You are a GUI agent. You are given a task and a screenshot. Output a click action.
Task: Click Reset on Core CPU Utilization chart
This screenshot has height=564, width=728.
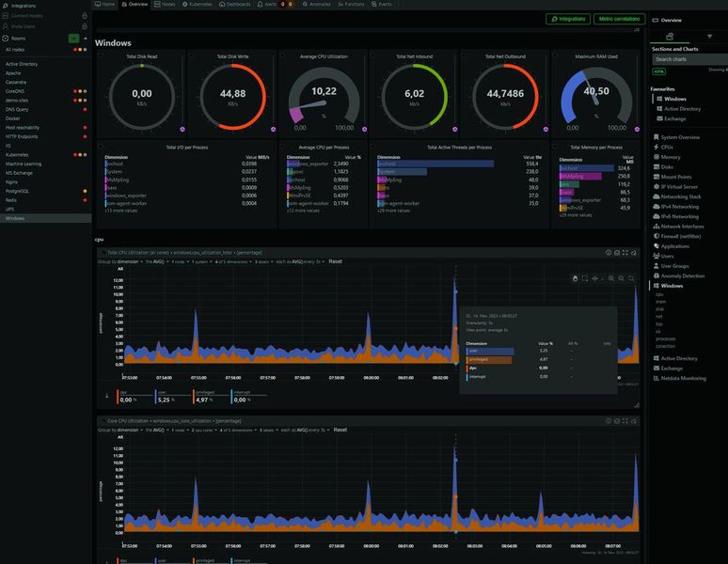pyautogui.click(x=340, y=430)
